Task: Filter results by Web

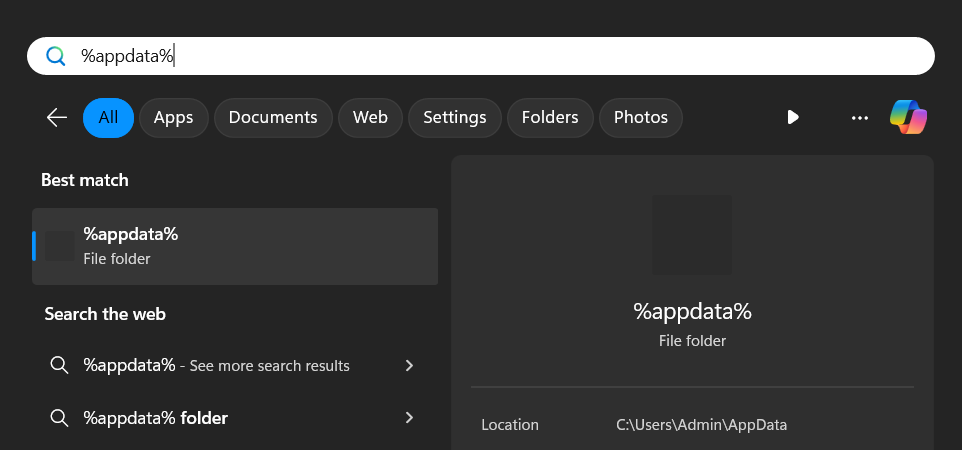Action: point(371,117)
